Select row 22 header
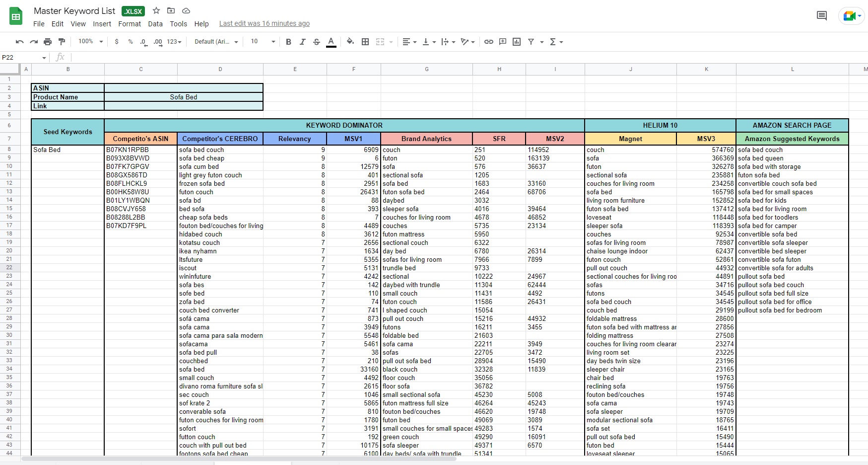This screenshot has width=868, height=465. click(9, 268)
